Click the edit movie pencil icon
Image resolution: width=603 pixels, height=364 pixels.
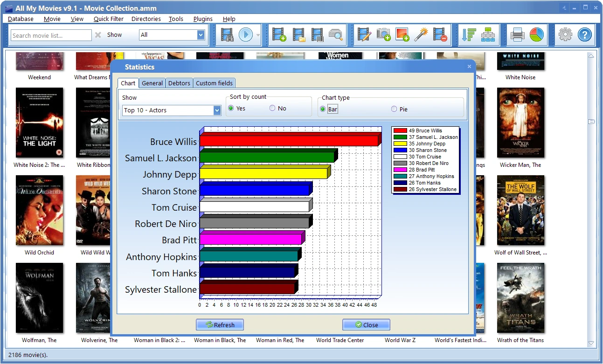point(364,35)
